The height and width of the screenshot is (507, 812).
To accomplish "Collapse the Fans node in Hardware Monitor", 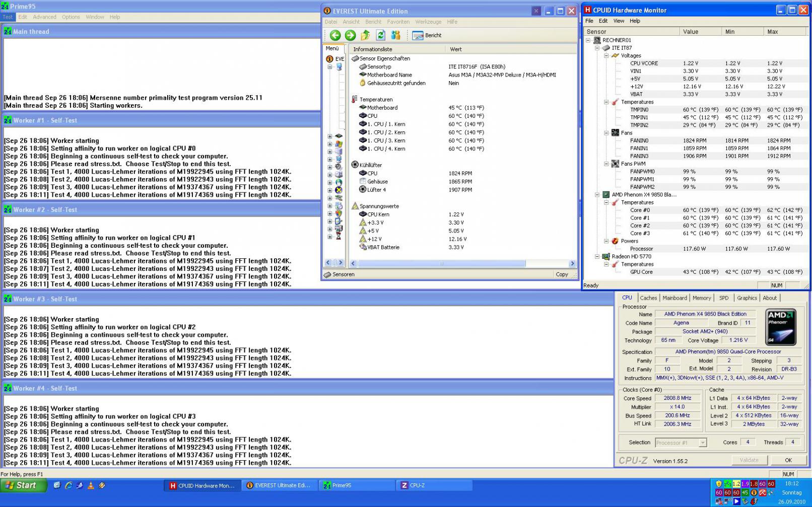I will [x=606, y=133].
